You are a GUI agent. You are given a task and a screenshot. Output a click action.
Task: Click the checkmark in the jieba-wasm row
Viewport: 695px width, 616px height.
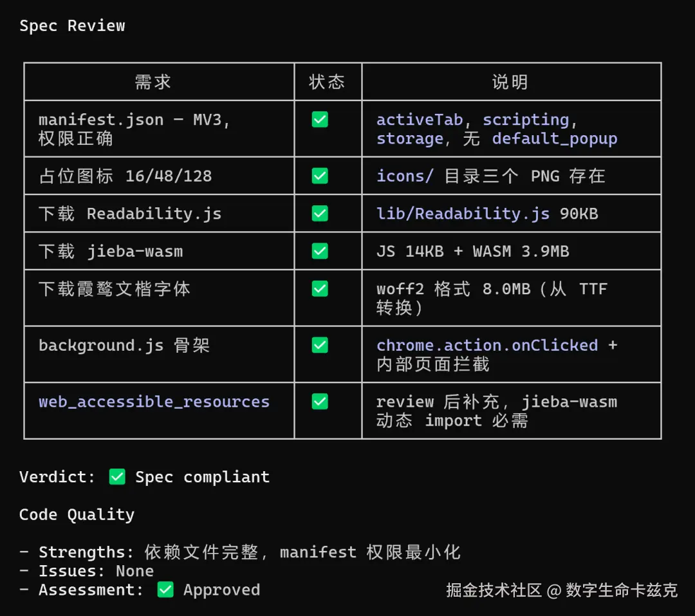click(x=320, y=251)
